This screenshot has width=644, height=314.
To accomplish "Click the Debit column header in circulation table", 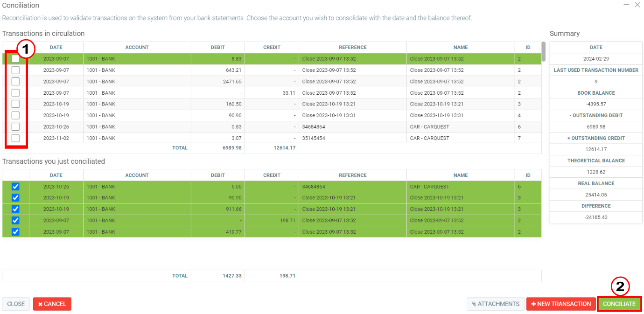I will (217, 47).
